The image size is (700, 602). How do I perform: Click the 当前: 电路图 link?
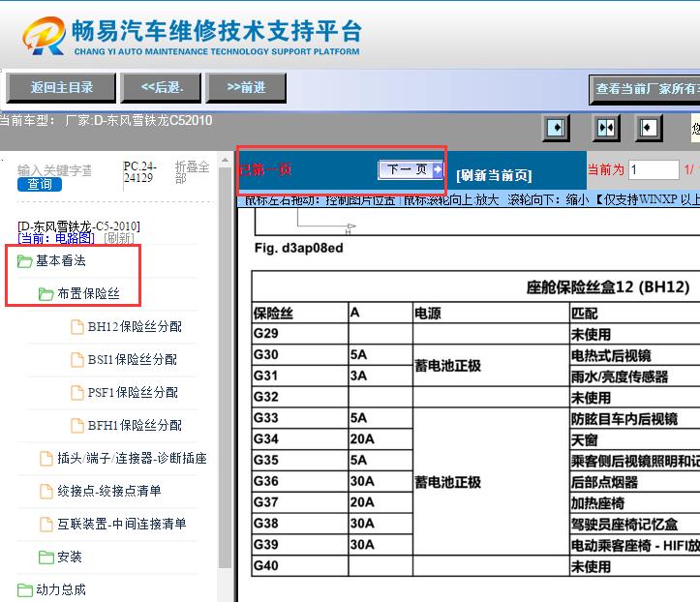pos(56,238)
